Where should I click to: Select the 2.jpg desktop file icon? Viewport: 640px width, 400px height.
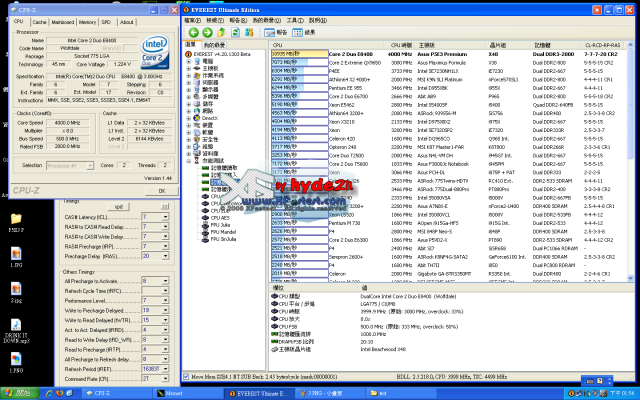point(16,292)
